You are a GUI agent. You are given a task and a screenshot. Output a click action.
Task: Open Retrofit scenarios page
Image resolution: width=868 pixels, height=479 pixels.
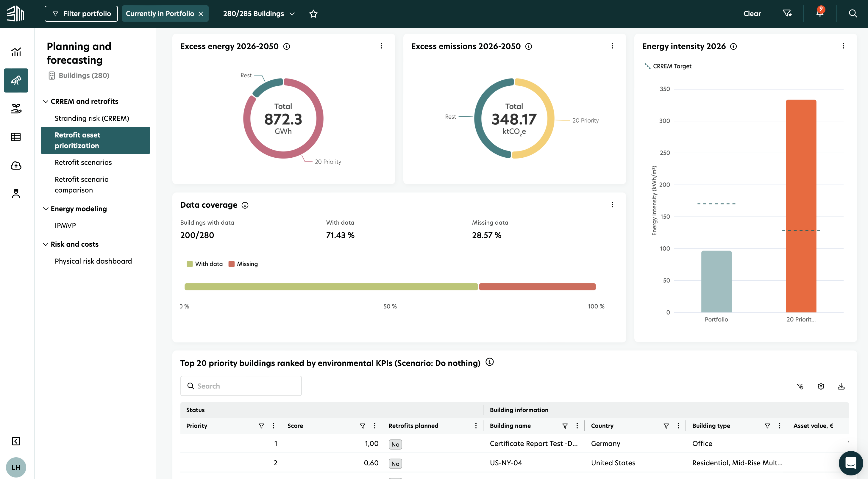83,162
